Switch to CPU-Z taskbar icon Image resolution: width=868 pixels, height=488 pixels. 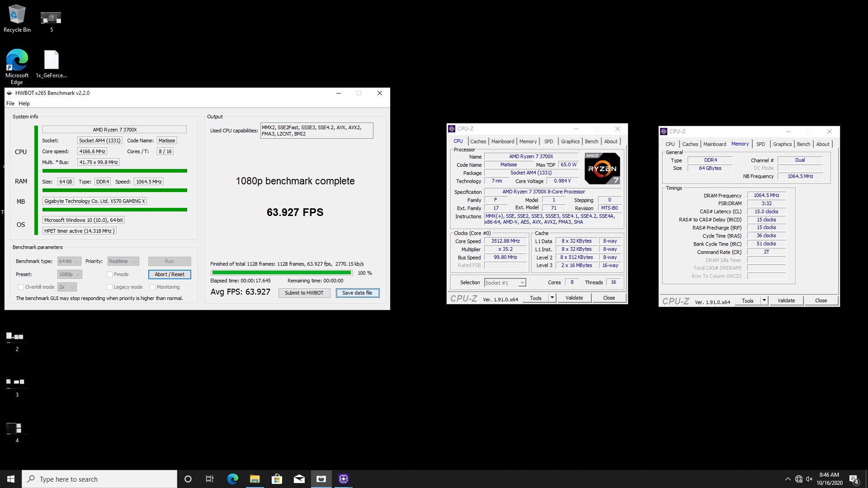tap(344, 479)
